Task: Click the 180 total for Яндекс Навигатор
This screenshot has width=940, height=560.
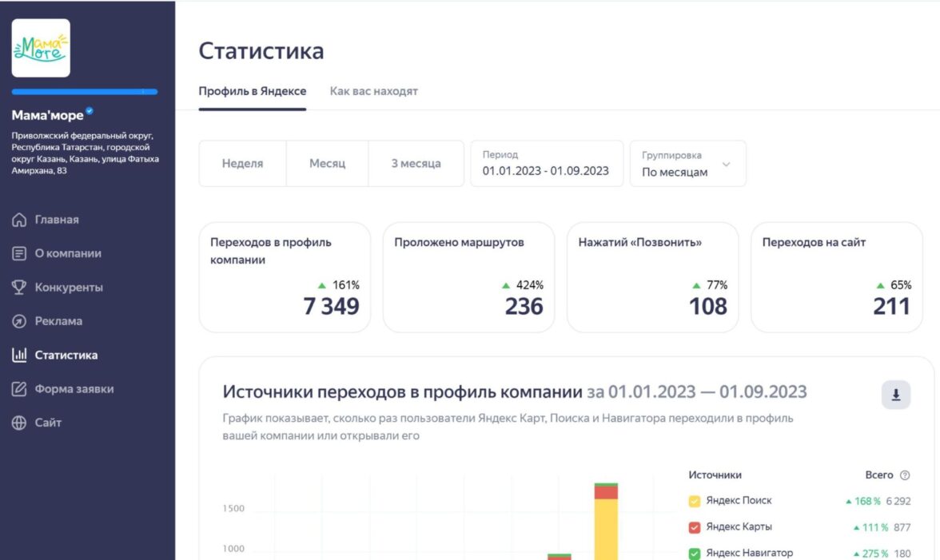Action: coord(902,554)
